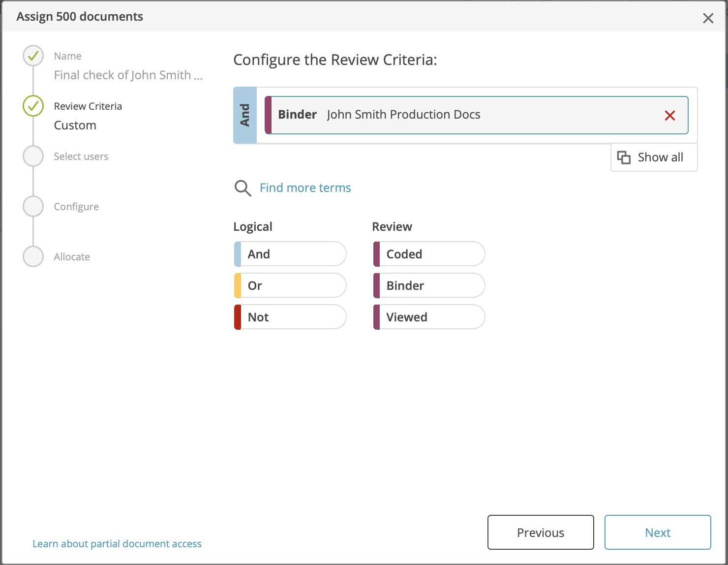Add the Binder review term from the list
Screen dimensions: 728x565
click(429, 285)
